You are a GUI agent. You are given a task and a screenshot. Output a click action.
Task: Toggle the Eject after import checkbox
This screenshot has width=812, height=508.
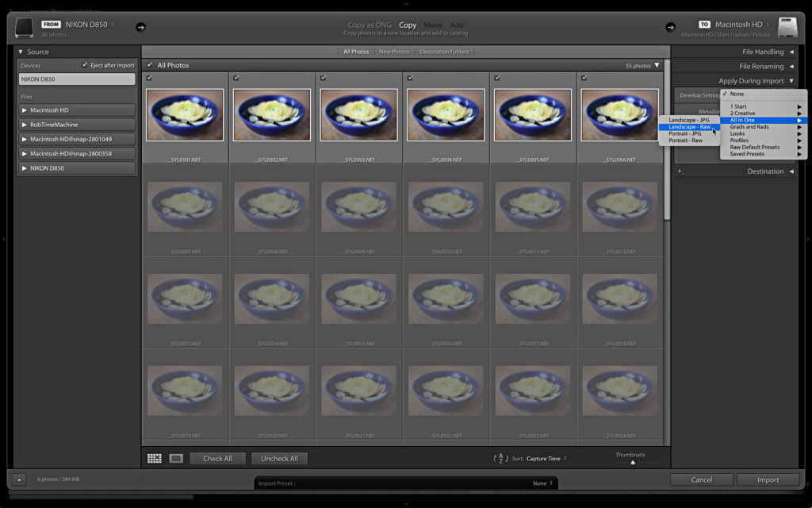85,65
